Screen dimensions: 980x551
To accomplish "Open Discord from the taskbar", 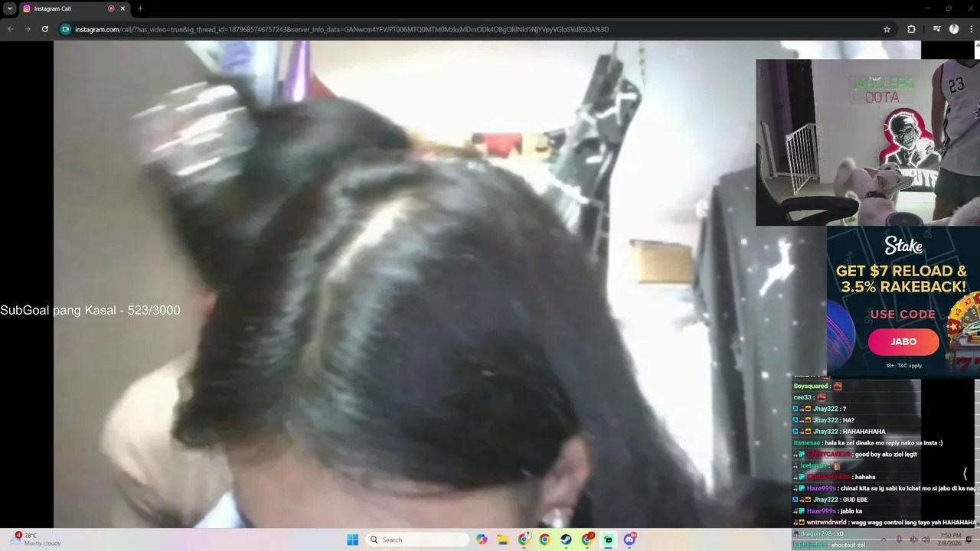I will (x=629, y=540).
